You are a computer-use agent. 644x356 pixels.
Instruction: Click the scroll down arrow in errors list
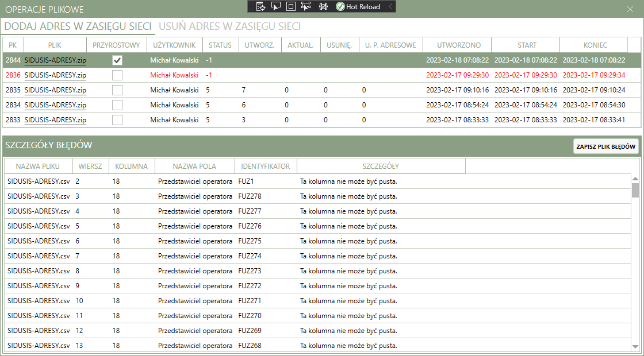point(635,346)
